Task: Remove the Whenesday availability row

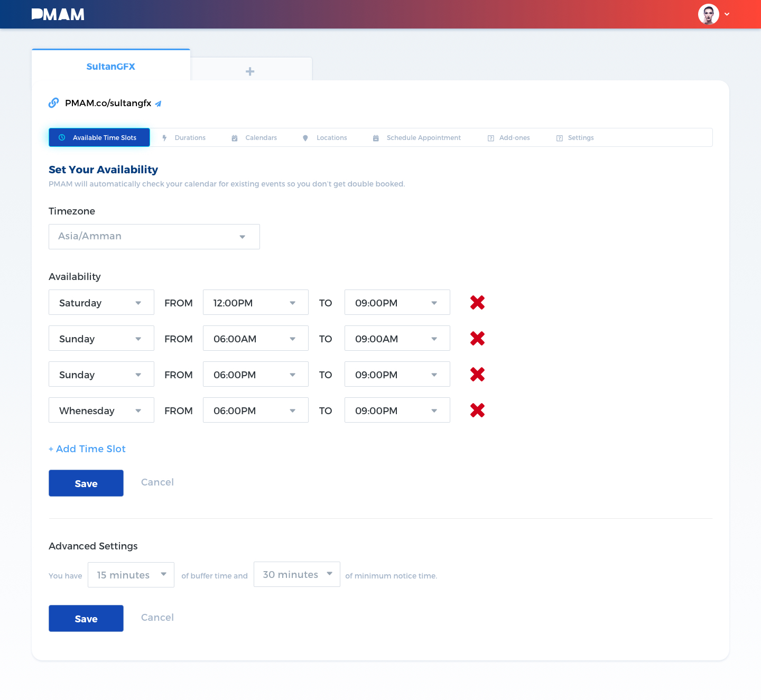Action: 477,410
